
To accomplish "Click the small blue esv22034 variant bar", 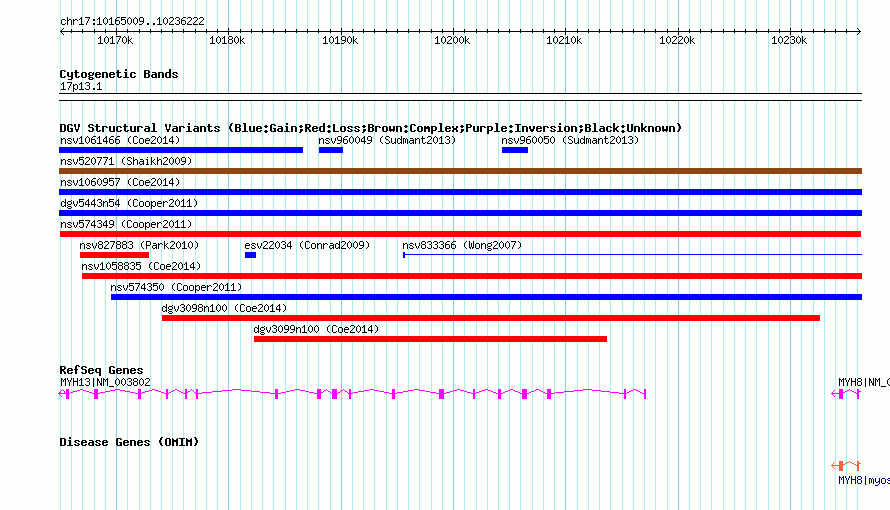I will click(x=250, y=255).
